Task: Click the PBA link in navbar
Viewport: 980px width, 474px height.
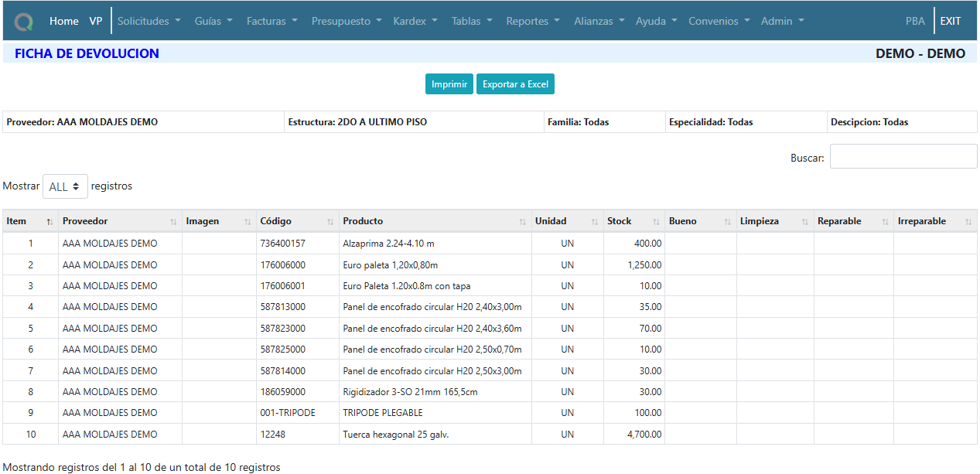Action: click(915, 22)
